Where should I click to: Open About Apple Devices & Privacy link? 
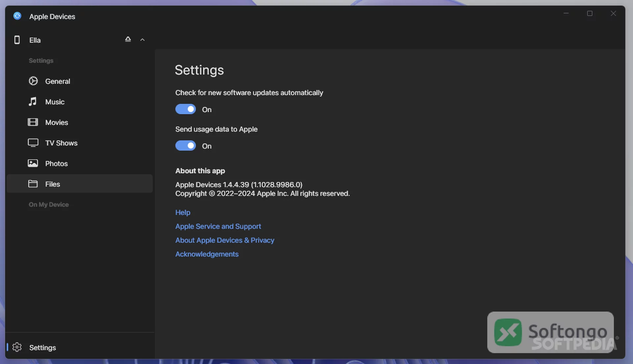tap(225, 240)
